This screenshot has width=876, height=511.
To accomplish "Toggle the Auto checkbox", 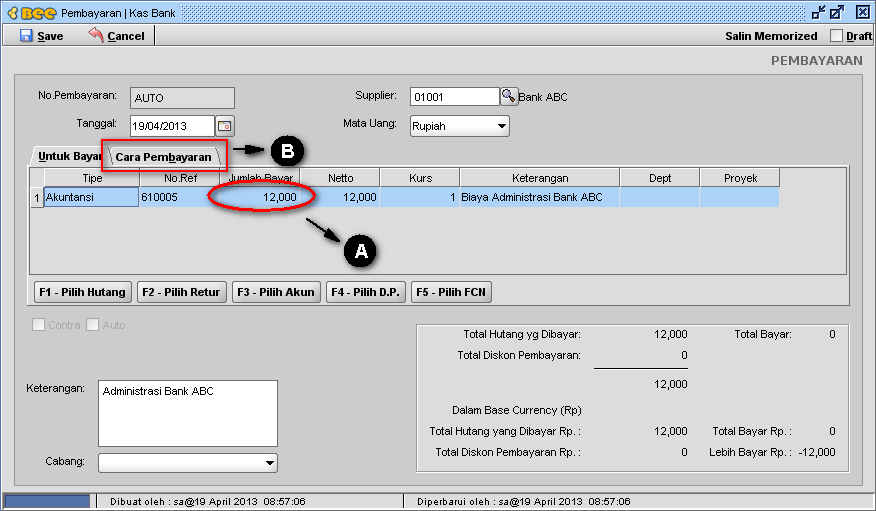I will click(93, 325).
